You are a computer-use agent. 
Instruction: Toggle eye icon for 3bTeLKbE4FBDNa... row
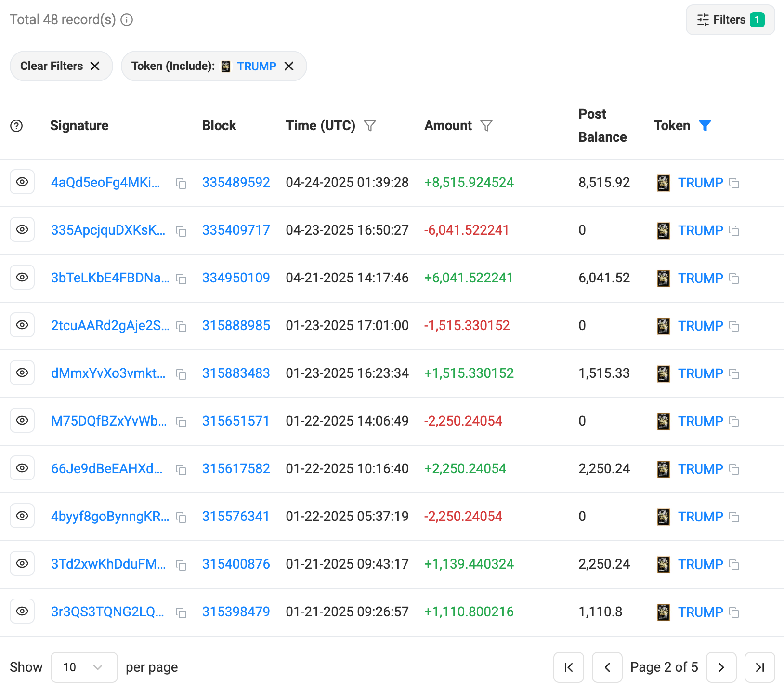pos(22,277)
